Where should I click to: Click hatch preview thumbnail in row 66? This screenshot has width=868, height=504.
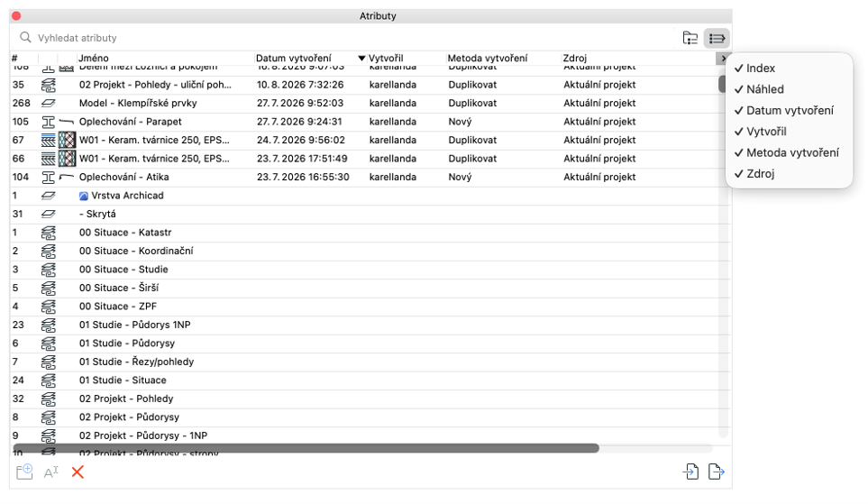67,159
